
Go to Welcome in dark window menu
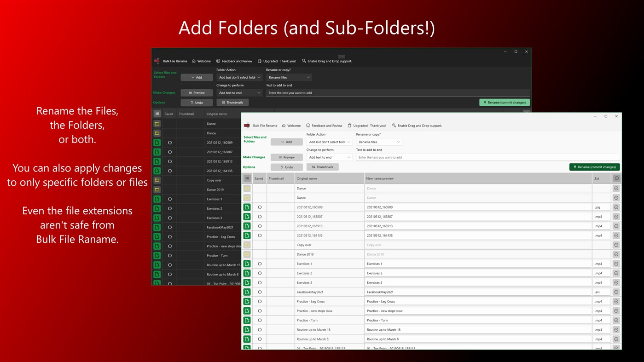click(201, 61)
